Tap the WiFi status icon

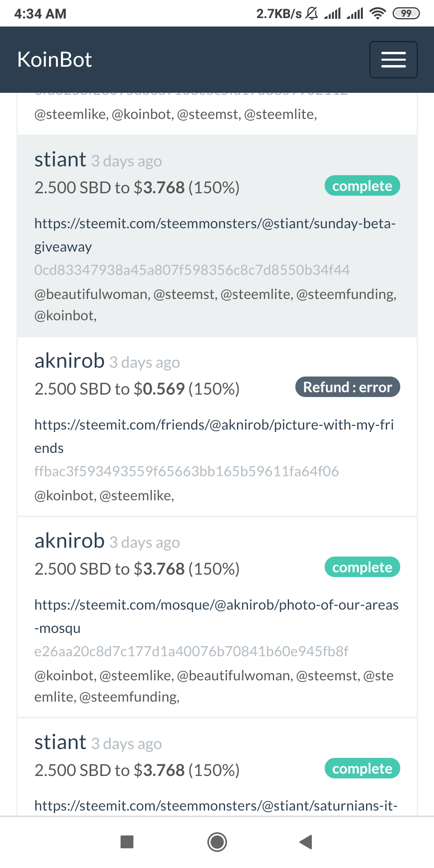pos(377,14)
